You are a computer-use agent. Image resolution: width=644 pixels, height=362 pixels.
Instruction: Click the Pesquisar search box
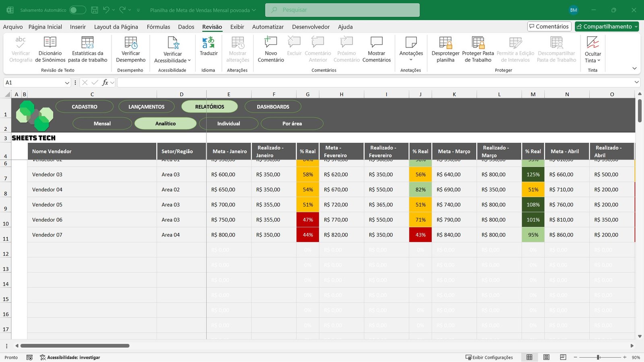point(342,10)
